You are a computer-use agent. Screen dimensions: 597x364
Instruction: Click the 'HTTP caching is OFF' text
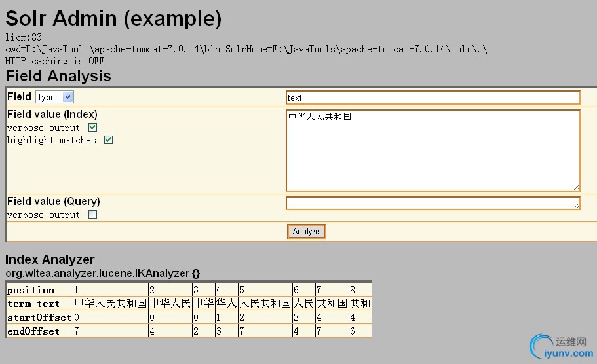coord(54,61)
